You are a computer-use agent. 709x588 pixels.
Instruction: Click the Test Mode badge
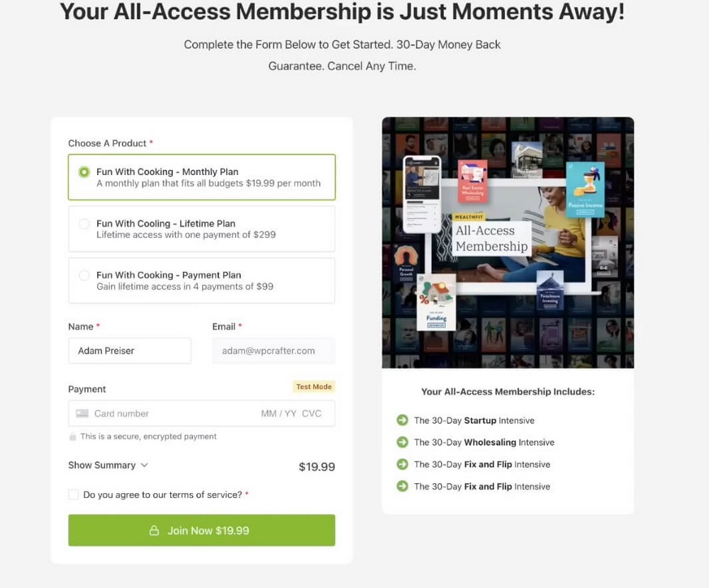[314, 387]
